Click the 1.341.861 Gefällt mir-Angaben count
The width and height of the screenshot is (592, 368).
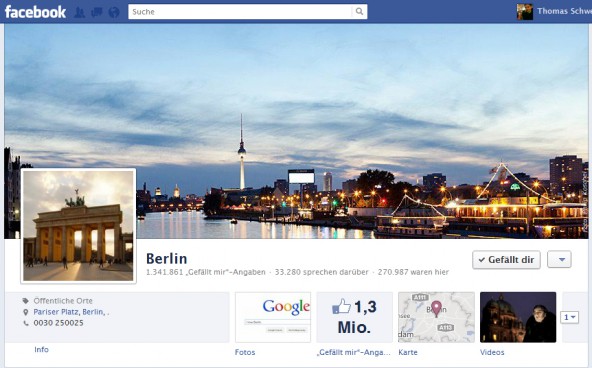pos(205,272)
